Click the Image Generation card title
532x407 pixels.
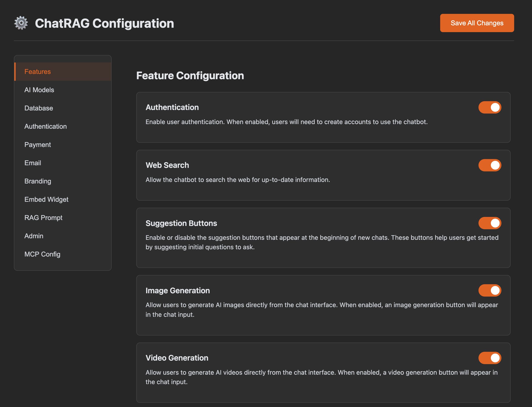[177, 290]
